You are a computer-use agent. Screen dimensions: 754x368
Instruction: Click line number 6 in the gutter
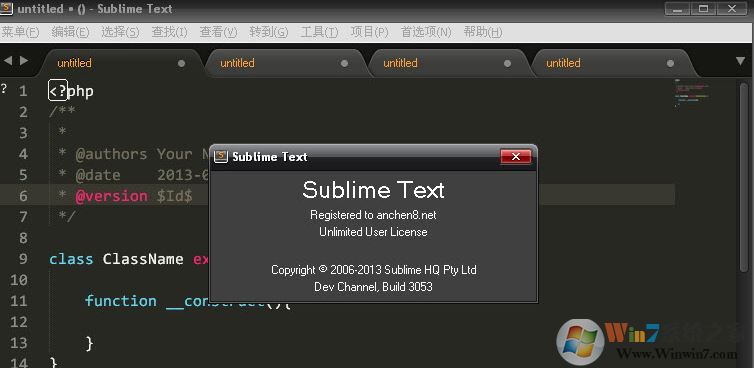coord(23,196)
